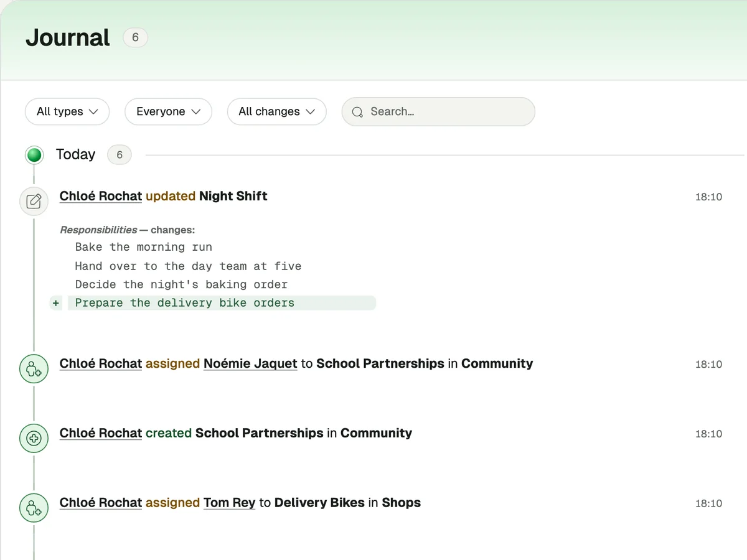Click the plus marker beside added responsibility line
Image resolution: width=747 pixels, height=560 pixels.
click(56, 303)
